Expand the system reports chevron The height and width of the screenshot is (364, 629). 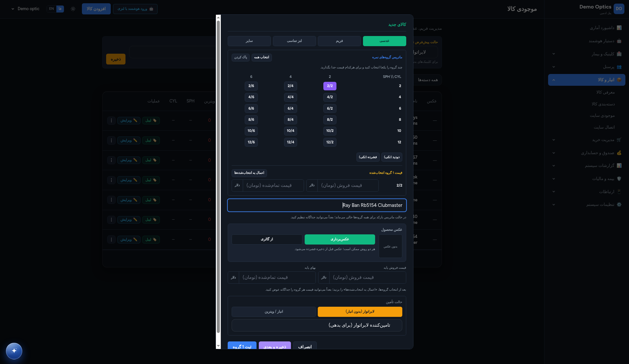point(554,166)
